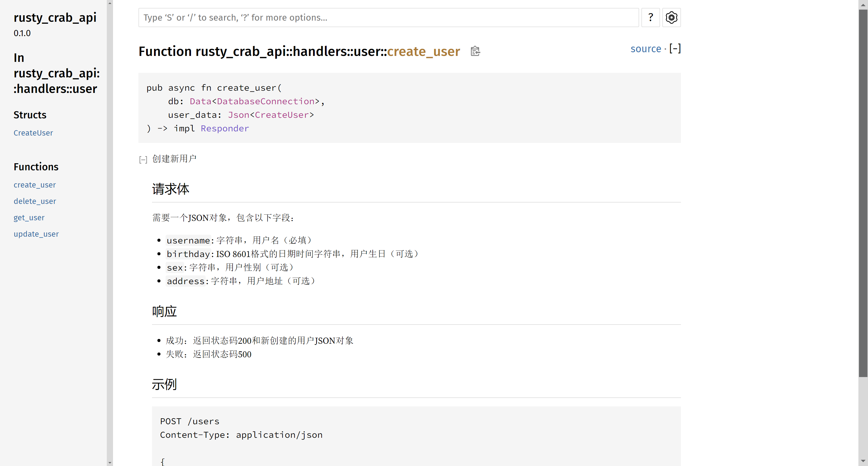Click the Content-Type: application/json line
The image size is (868, 466).
pyautogui.click(x=241, y=435)
